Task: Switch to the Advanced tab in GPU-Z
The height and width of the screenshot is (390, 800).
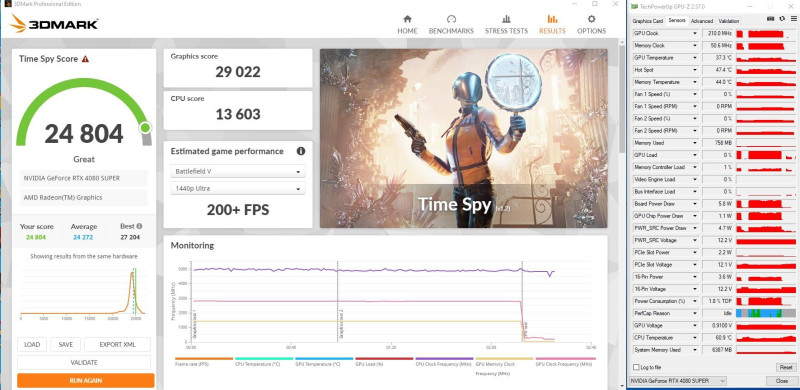Action: [x=702, y=21]
